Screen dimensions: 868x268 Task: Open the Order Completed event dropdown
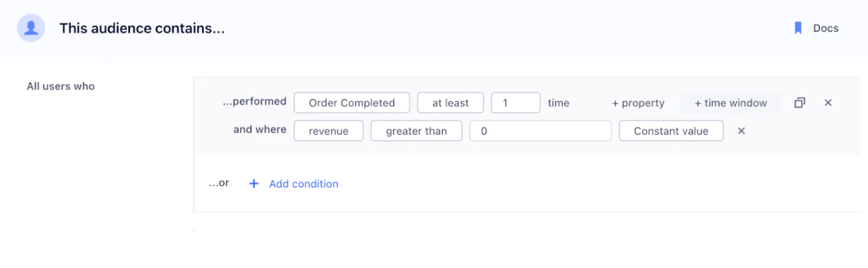(x=352, y=103)
